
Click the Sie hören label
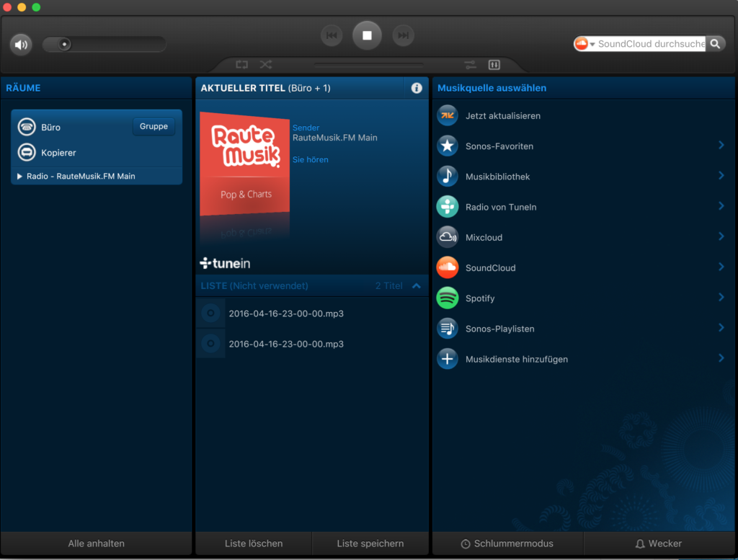311,159
